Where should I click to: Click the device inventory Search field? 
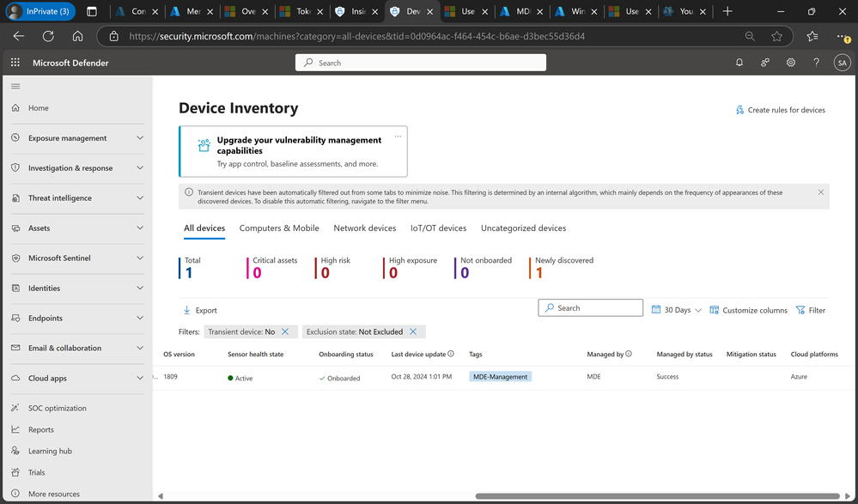click(x=590, y=308)
